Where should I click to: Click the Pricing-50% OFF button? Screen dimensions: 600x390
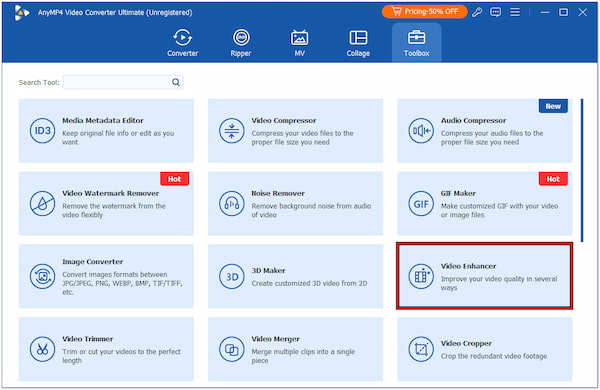(424, 12)
